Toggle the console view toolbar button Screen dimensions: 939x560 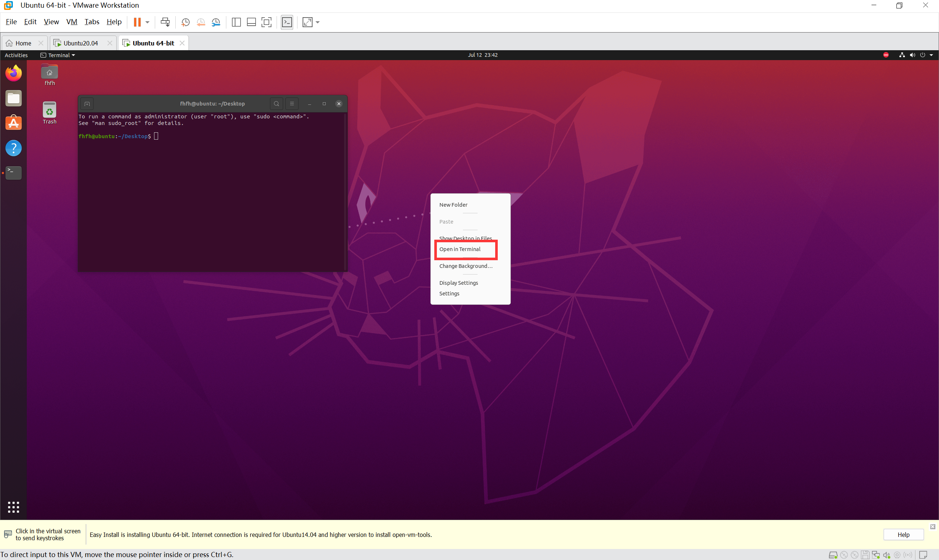287,22
